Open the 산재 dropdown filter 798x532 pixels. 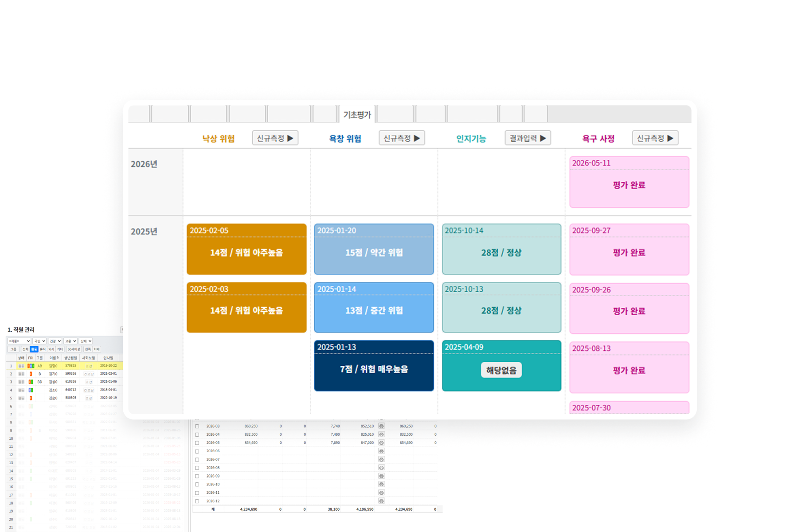pos(86,341)
